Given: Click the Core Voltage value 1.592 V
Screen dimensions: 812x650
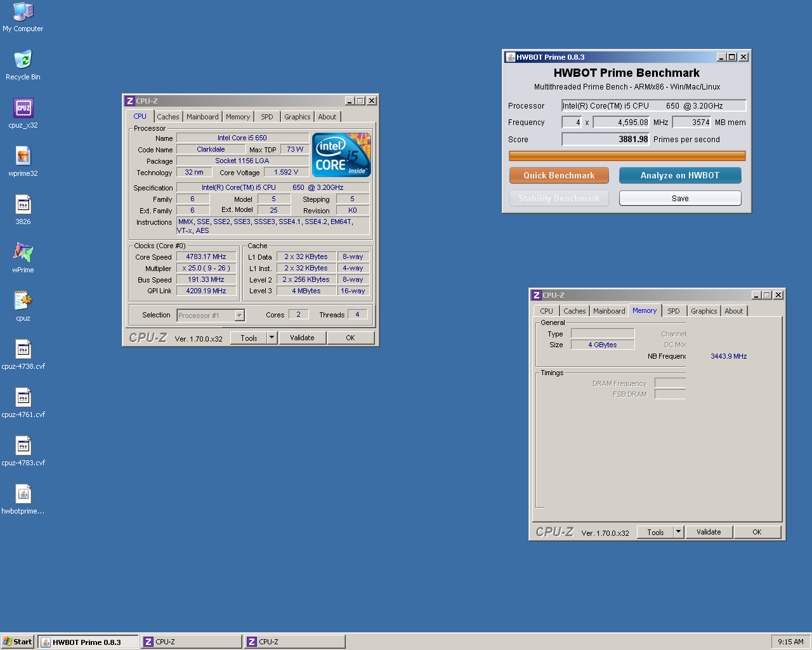Looking at the screenshot, I should 286,172.
